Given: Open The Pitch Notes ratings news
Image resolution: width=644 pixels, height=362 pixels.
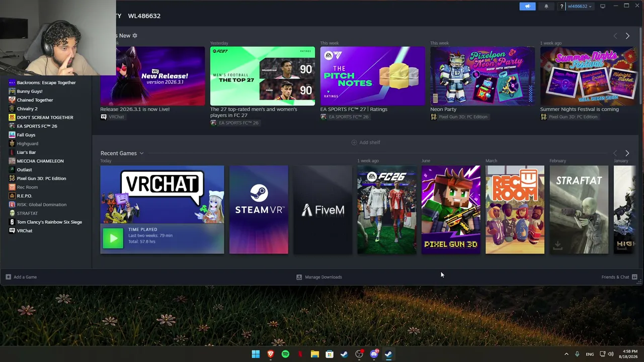Looking at the screenshot, I should coord(373,76).
